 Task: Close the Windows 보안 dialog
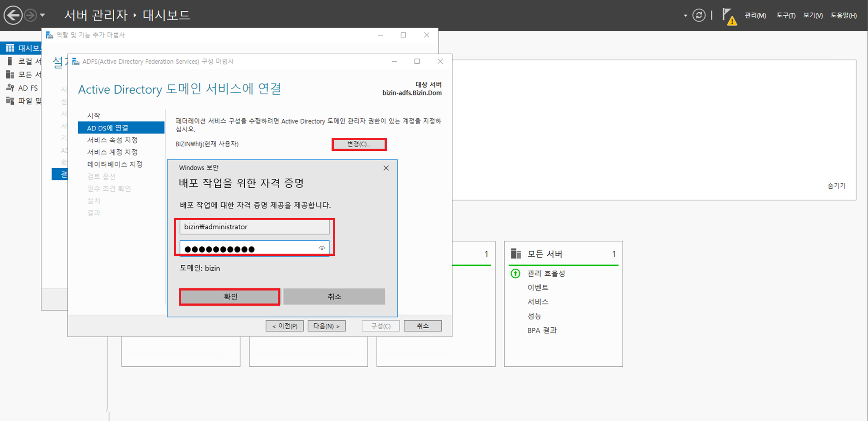386,168
